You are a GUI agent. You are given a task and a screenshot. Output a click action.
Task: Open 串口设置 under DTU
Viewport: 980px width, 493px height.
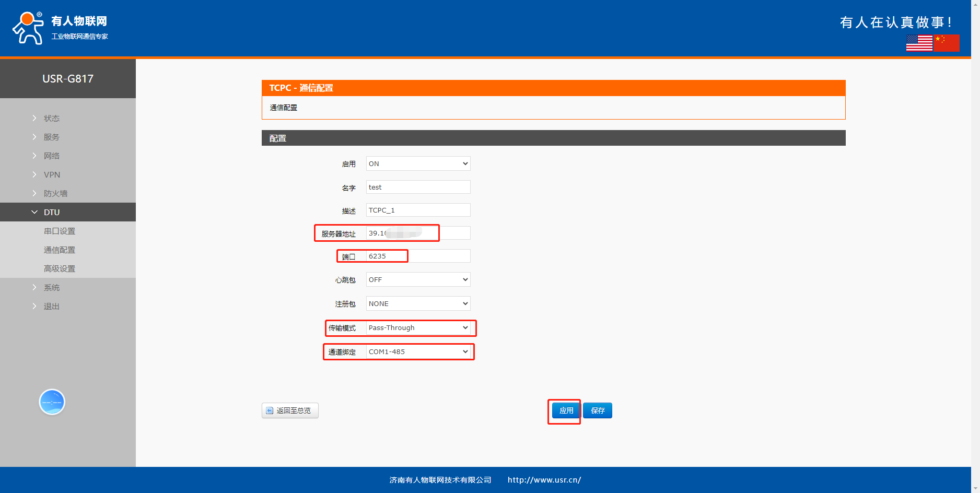[60, 231]
